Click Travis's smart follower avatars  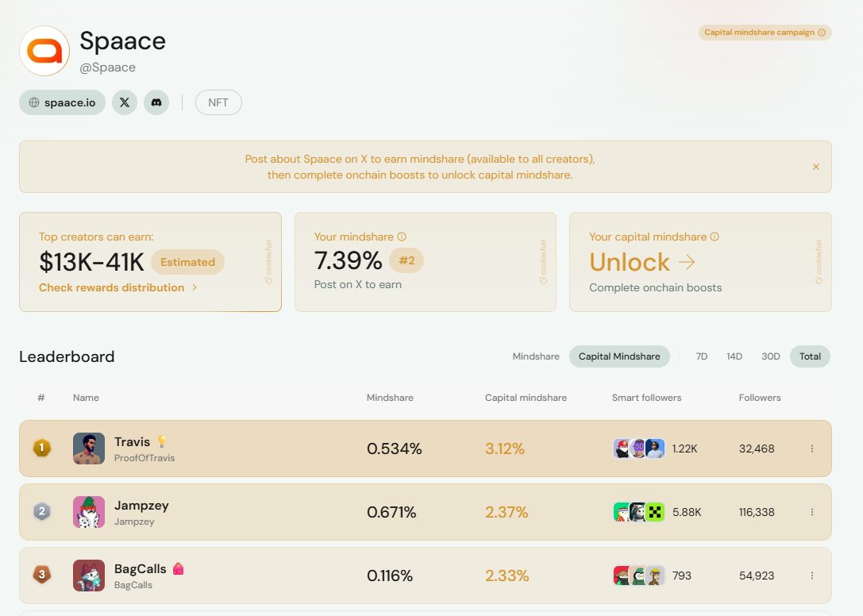point(639,449)
